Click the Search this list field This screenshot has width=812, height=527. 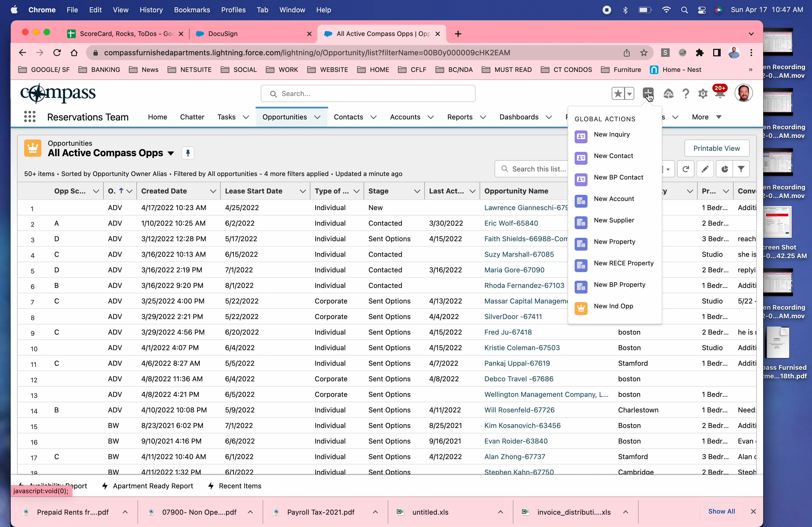click(532, 169)
